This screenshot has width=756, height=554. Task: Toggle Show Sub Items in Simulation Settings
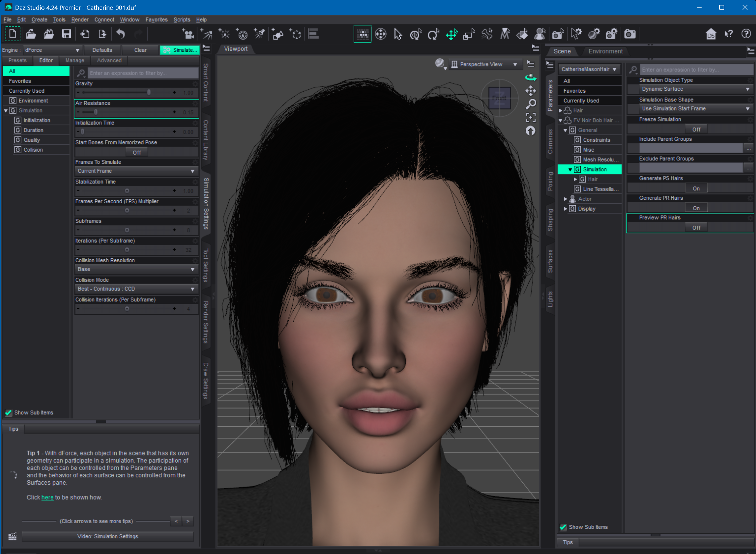point(9,413)
